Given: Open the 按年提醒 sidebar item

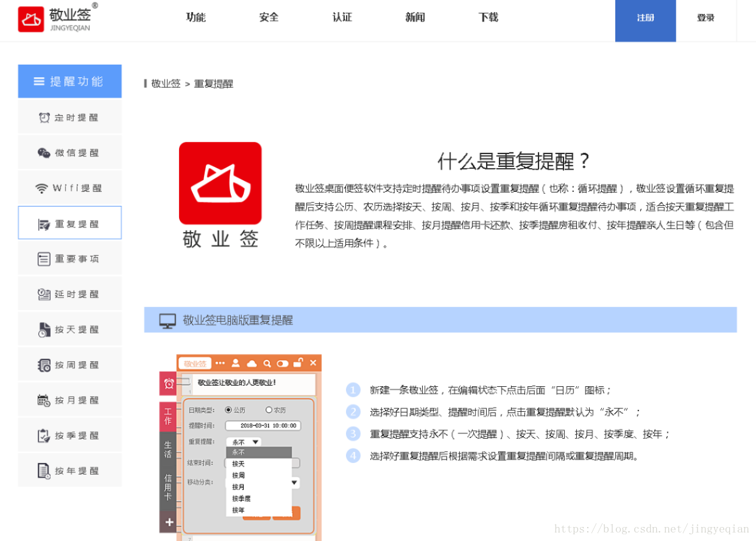Looking at the screenshot, I should [70, 471].
